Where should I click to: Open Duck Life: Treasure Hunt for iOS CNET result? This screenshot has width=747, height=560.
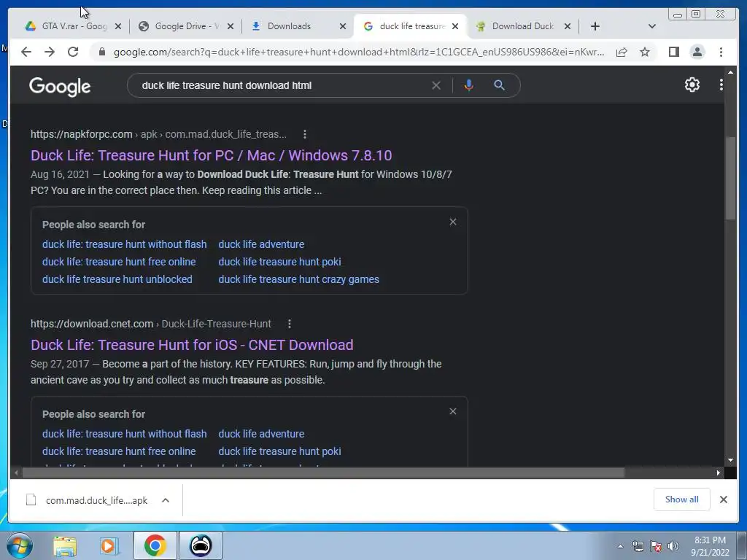[192, 345]
